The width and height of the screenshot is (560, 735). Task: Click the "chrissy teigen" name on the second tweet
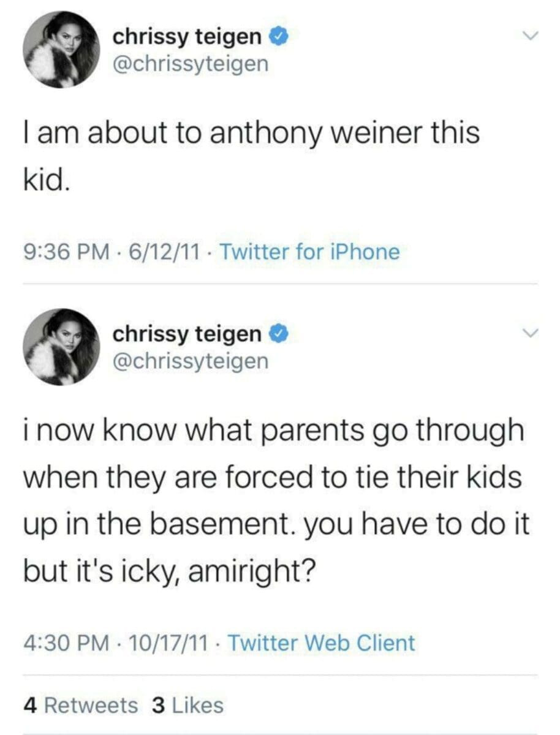click(186, 334)
